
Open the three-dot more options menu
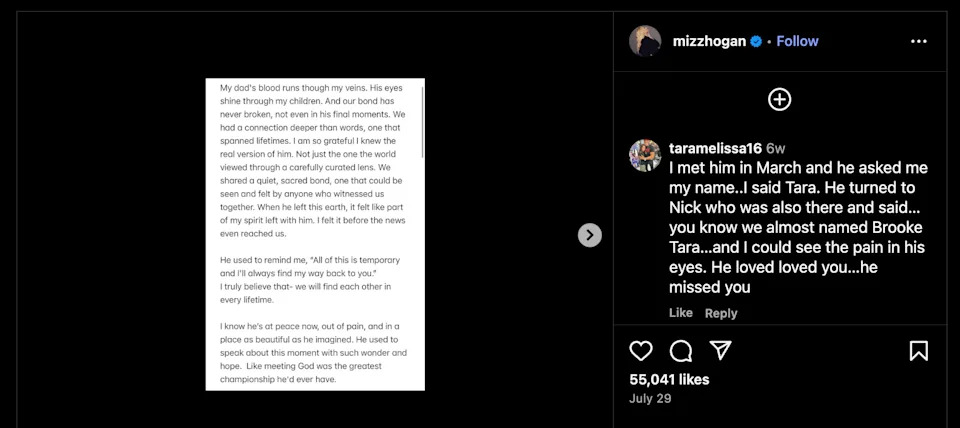coord(918,41)
